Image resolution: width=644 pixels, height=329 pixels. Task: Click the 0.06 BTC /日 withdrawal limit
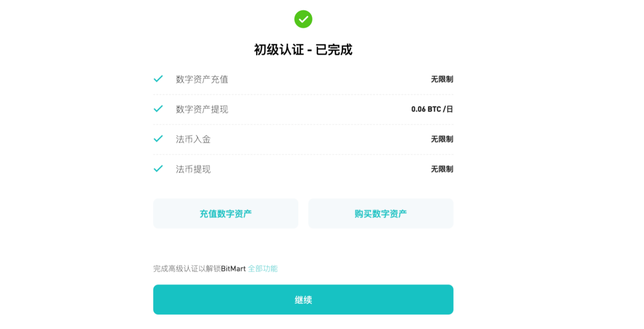432,109
